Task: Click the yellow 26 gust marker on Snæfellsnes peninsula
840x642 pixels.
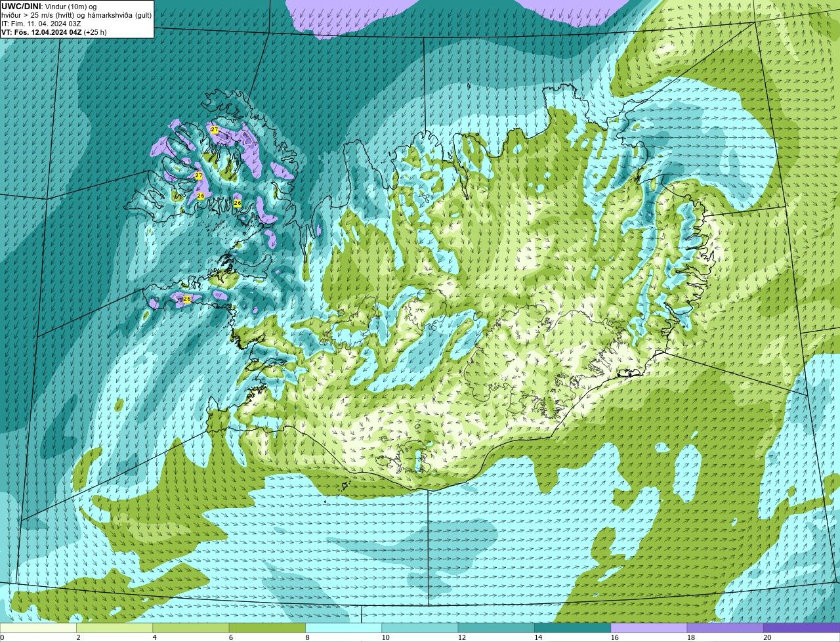Action: click(x=186, y=299)
